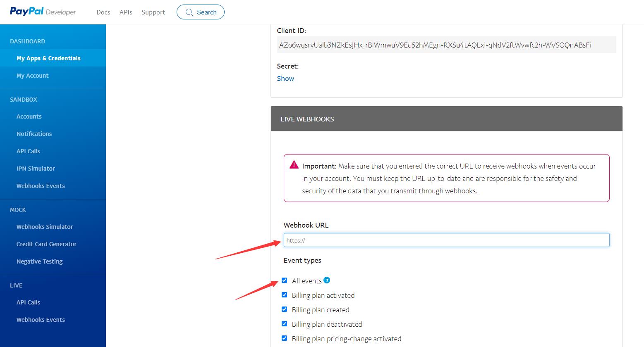Toggle Billing plan pricing-change activated checkbox
Image resolution: width=644 pixels, height=347 pixels.
(x=285, y=338)
